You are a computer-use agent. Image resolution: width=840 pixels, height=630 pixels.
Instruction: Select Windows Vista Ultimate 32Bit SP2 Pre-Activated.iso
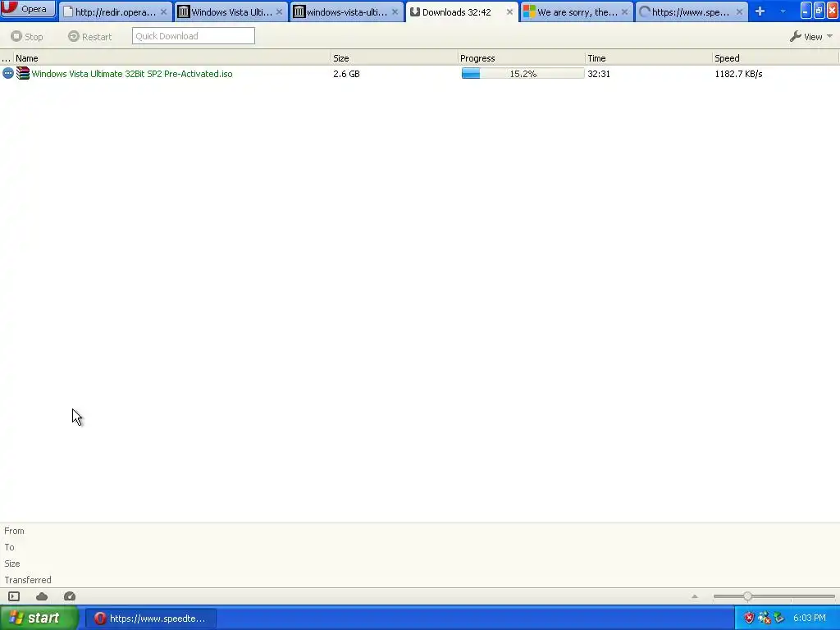(132, 74)
